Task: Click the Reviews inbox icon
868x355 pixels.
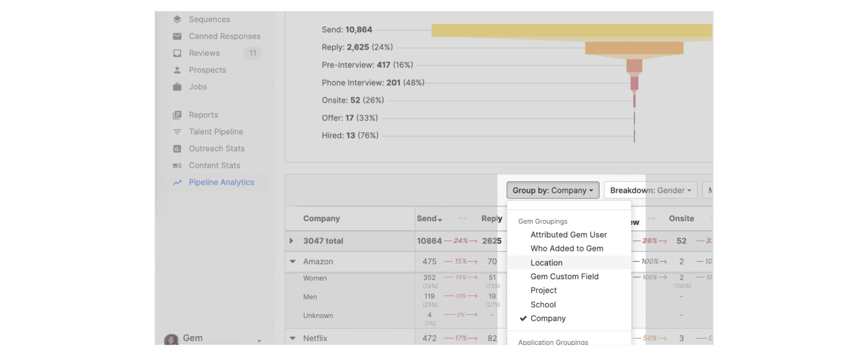Action: [177, 53]
